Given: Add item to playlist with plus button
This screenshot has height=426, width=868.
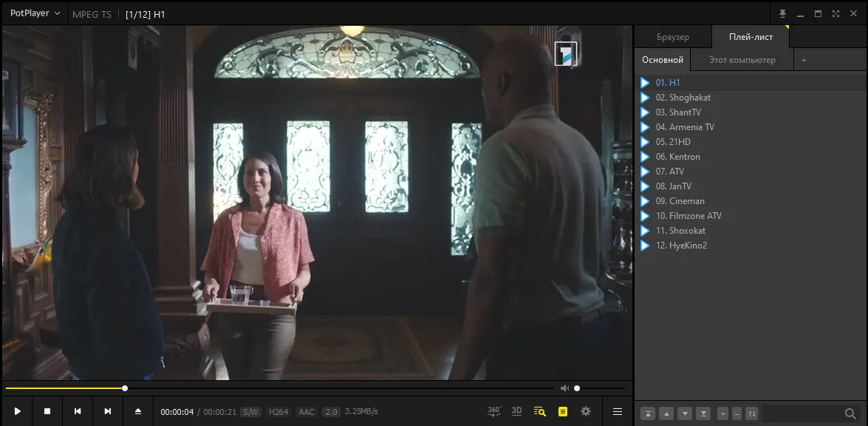Looking at the screenshot, I should click(722, 413).
